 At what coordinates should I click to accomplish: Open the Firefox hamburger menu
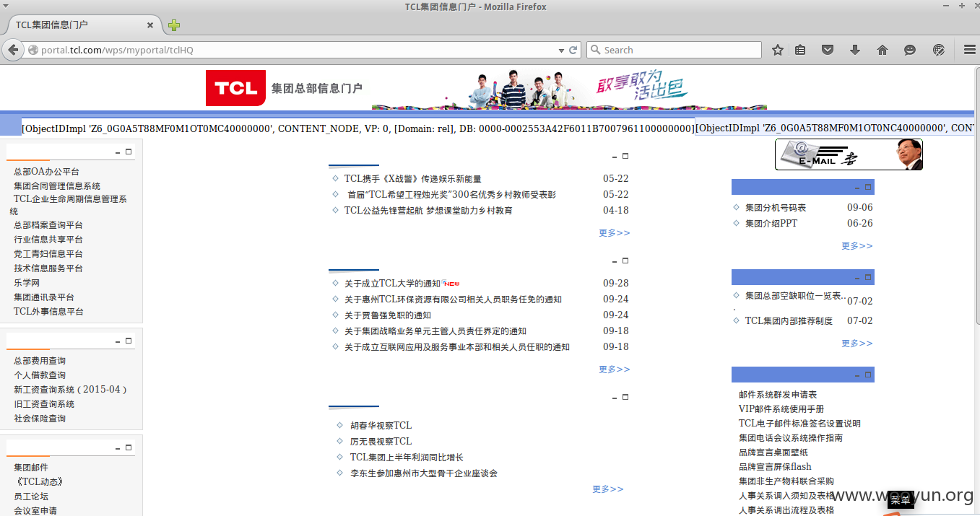point(970,50)
